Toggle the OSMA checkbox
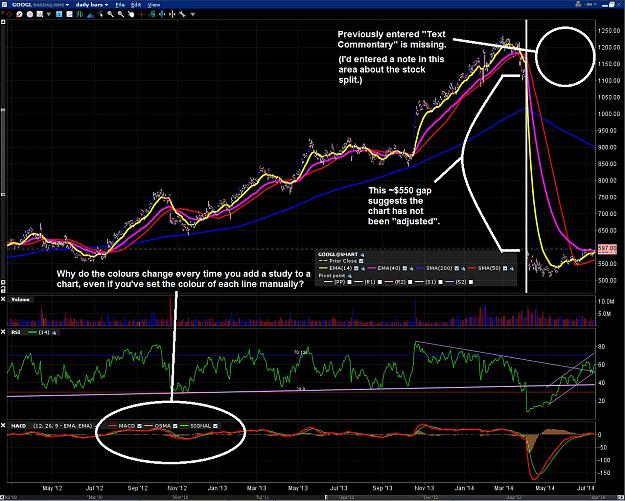 (175, 426)
